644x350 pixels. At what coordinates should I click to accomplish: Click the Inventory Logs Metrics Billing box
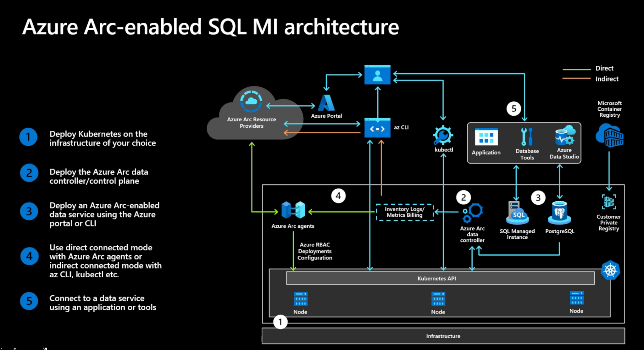pos(405,212)
